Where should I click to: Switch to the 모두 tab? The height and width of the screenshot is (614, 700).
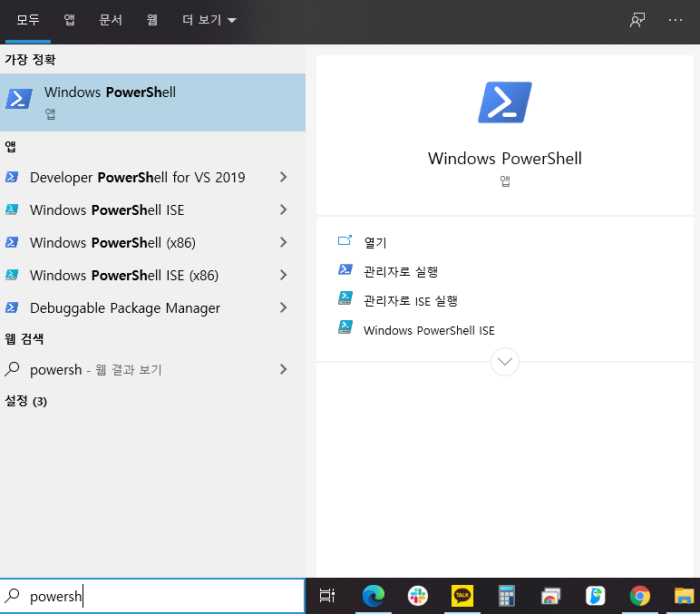click(x=28, y=20)
